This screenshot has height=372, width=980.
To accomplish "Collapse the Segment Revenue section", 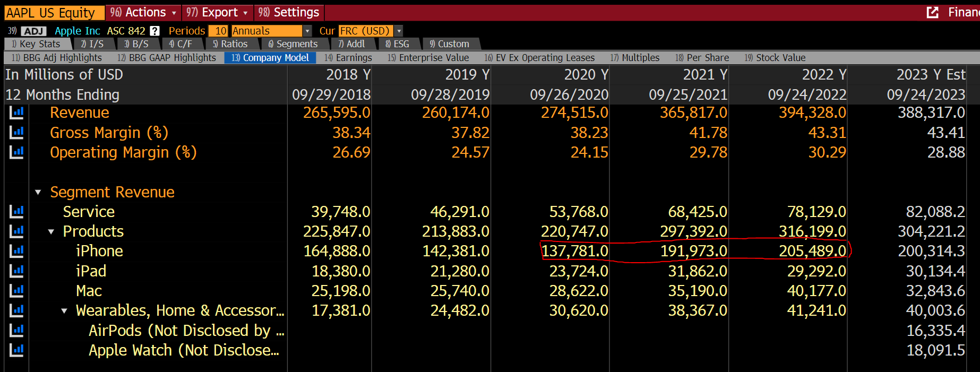I will click(x=38, y=192).
